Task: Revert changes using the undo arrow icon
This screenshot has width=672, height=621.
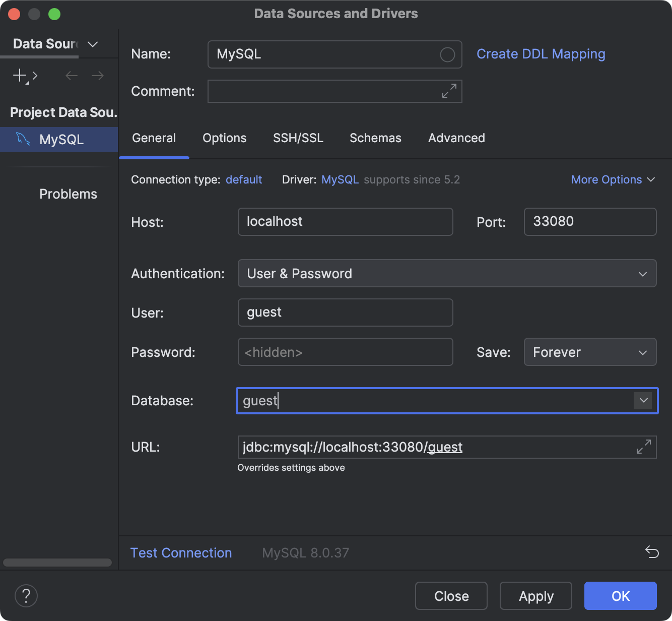Action: 651,552
